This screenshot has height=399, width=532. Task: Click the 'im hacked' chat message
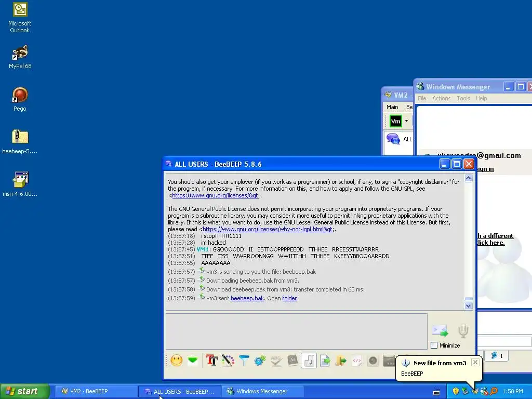pyautogui.click(x=213, y=243)
